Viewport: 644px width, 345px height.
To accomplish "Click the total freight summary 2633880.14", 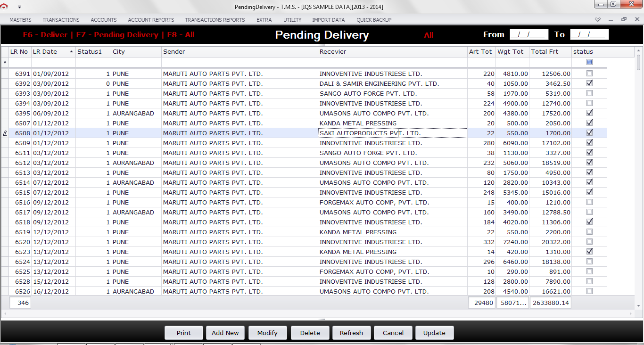I will 551,303.
